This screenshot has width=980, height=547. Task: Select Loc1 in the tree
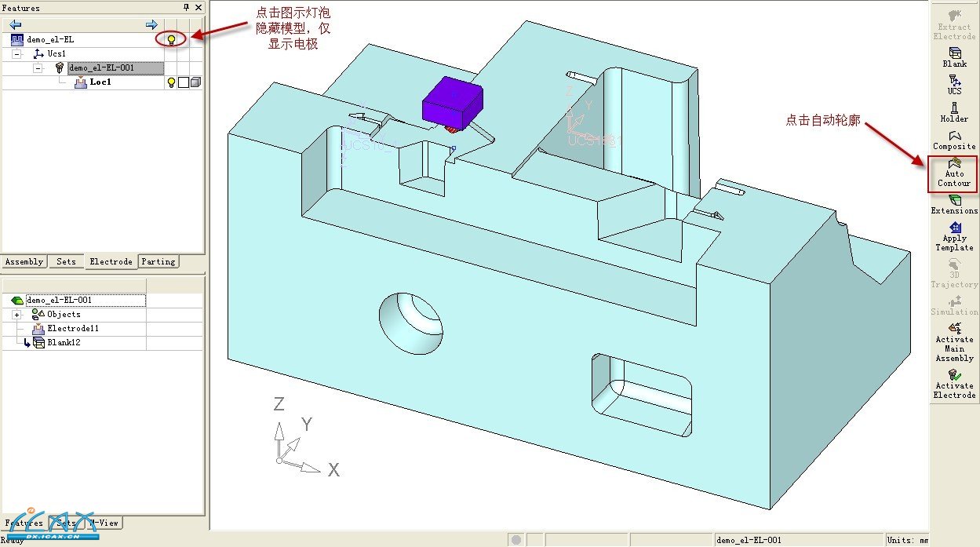(100, 82)
